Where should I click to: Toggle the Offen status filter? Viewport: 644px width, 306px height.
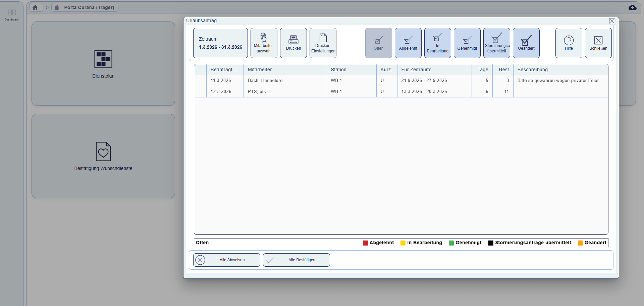coord(378,43)
